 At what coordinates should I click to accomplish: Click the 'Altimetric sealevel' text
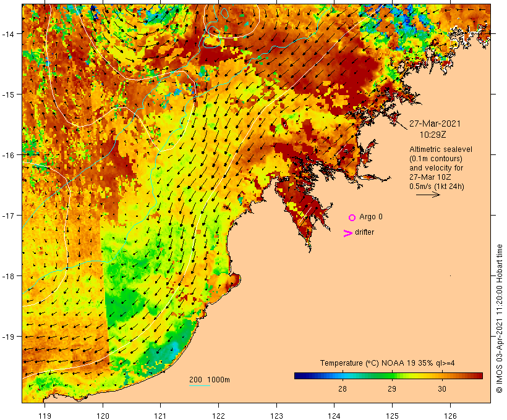coord(441,149)
